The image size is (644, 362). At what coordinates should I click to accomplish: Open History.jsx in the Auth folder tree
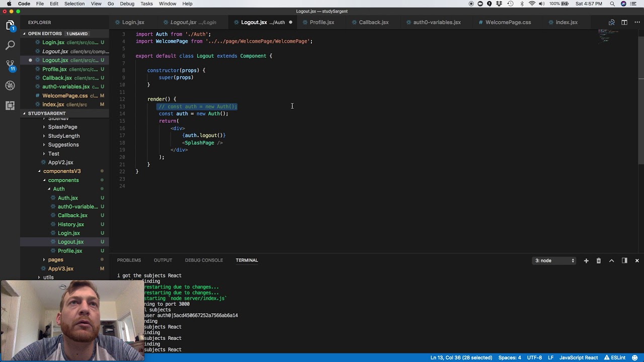tap(71, 224)
